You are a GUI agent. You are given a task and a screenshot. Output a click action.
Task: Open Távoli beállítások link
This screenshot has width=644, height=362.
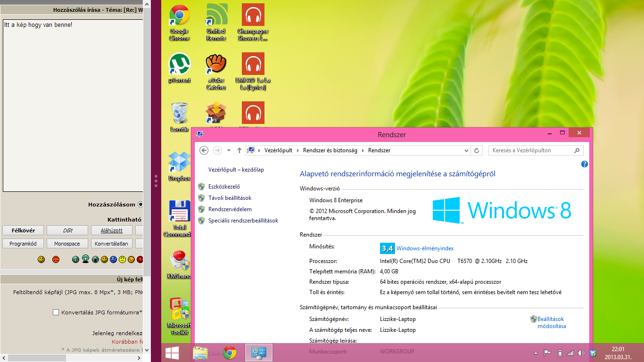[230, 198]
